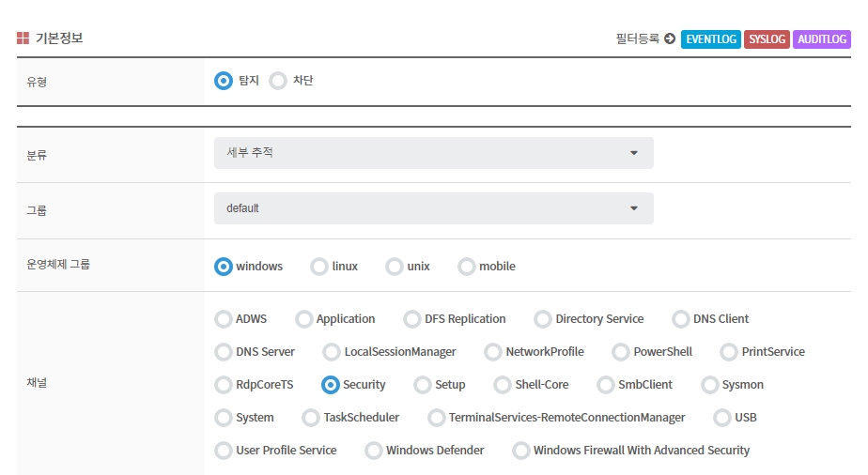868x475 pixels.
Task: Open the 분류 dropdown showing 세부 추적
Action: (x=433, y=153)
